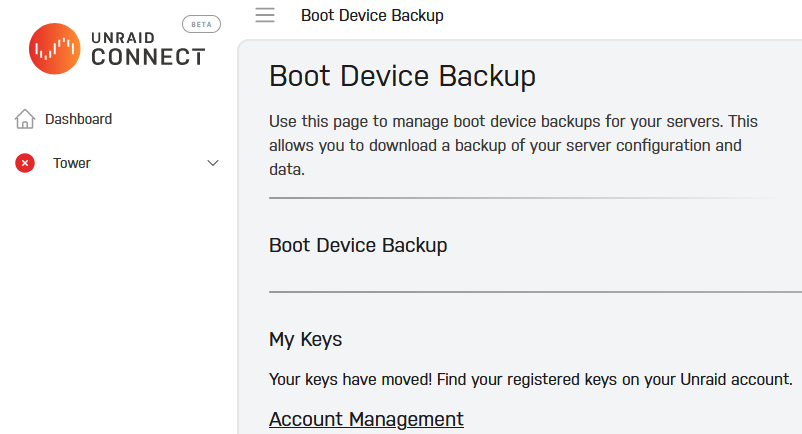
Task: Click the 'Use this page to manage' description
Action: [x=513, y=145]
